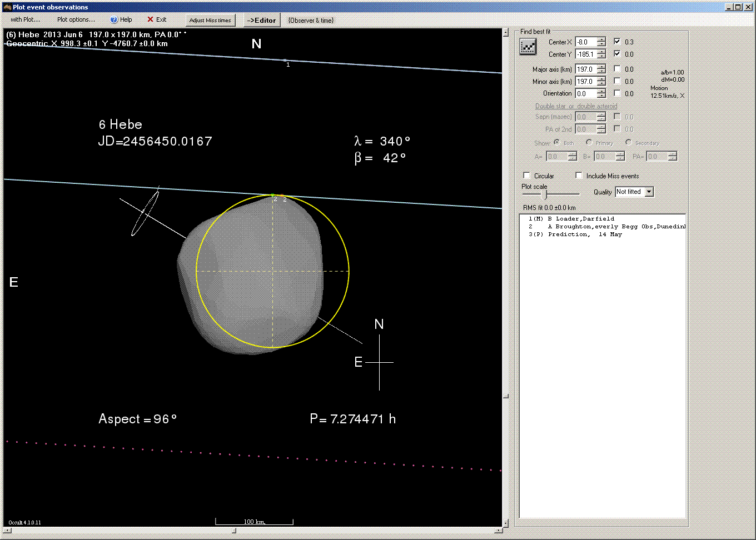Screen dimensions: 756x540
Task: Click the Help question mark icon
Action: pyautogui.click(x=114, y=19)
